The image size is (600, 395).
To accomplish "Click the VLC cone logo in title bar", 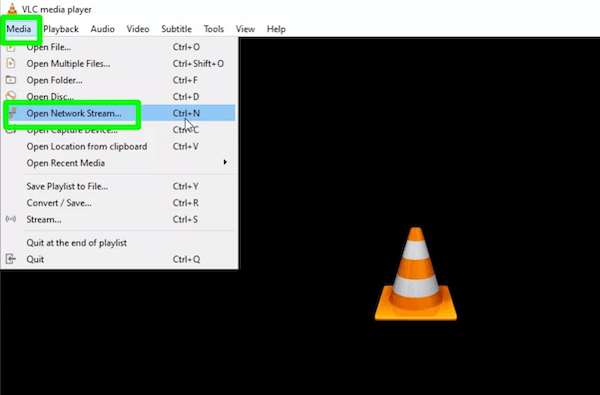I will point(12,8).
